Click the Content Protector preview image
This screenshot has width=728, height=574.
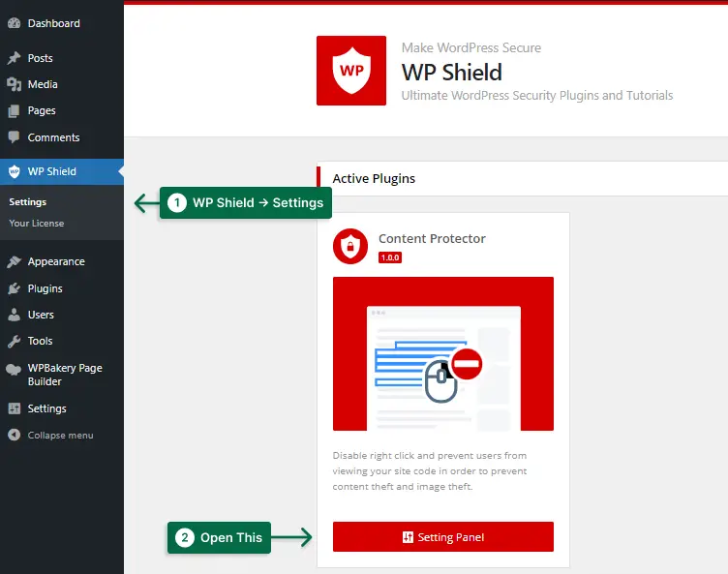pyautogui.click(x=443, y=354)
